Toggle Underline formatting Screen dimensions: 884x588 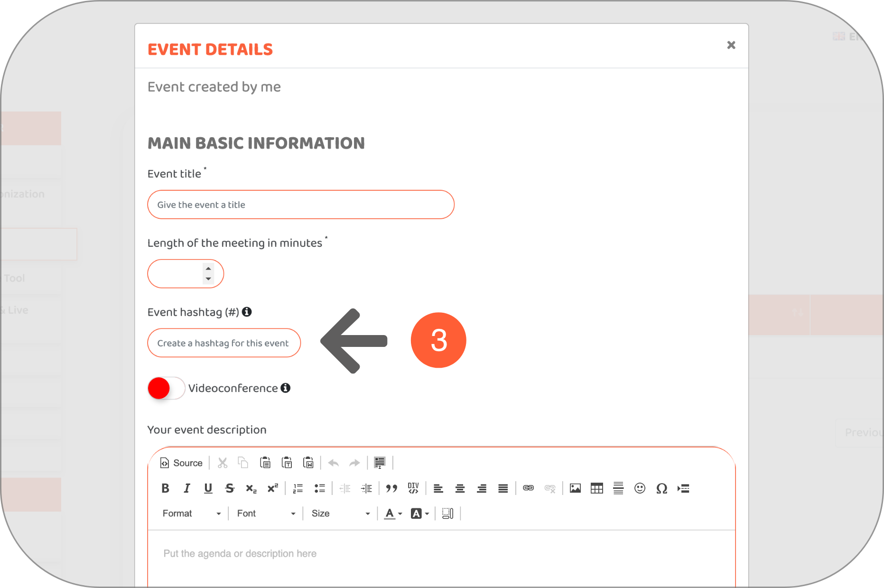(208, 488)
